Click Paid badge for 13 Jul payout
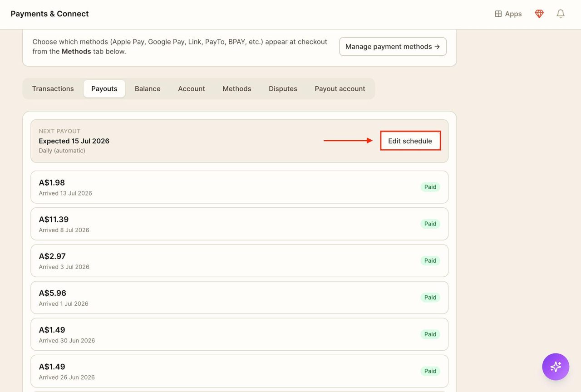Image resolution: width=581 pixels, height=392 pixels. coord(430,187)
